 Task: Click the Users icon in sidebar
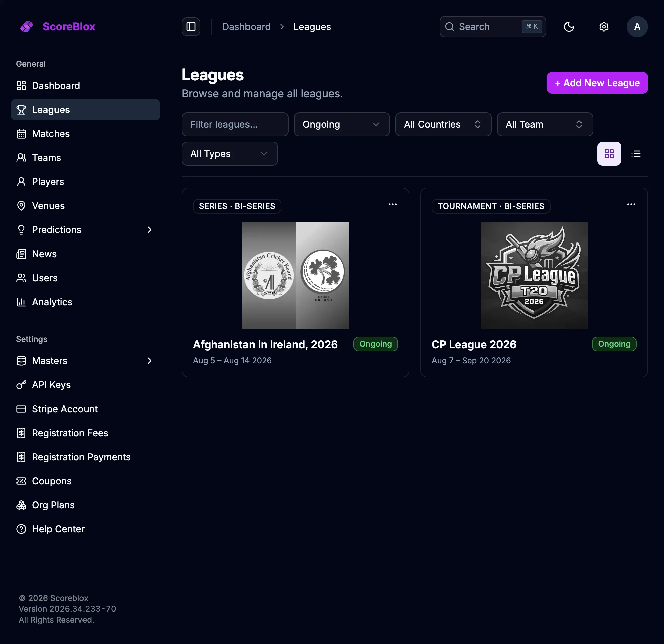[21, 278]
